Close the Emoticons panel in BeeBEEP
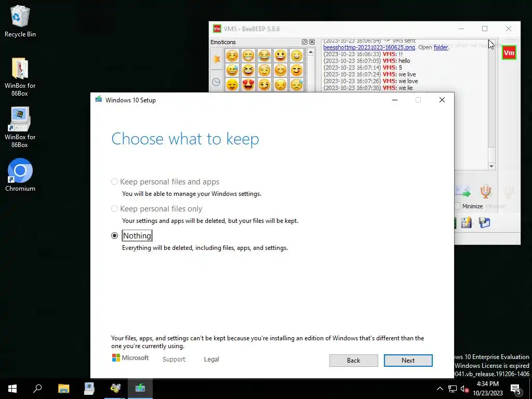532x399 pixels. coord(312,42)
